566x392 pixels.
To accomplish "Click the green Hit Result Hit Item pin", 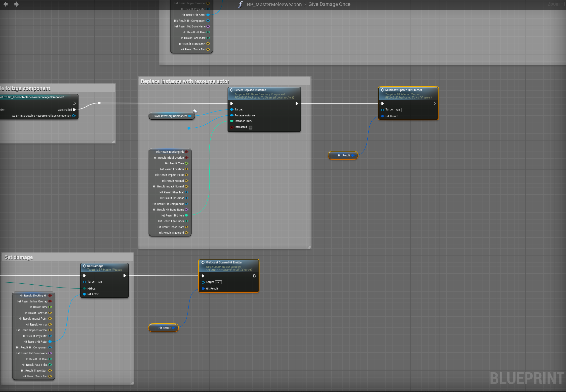I will 186,215.
